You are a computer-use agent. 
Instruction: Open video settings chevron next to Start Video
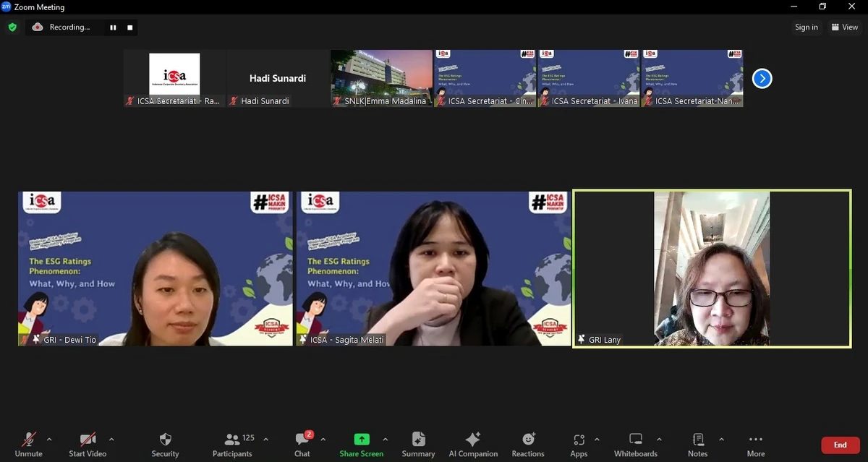(x=112, y=439)
